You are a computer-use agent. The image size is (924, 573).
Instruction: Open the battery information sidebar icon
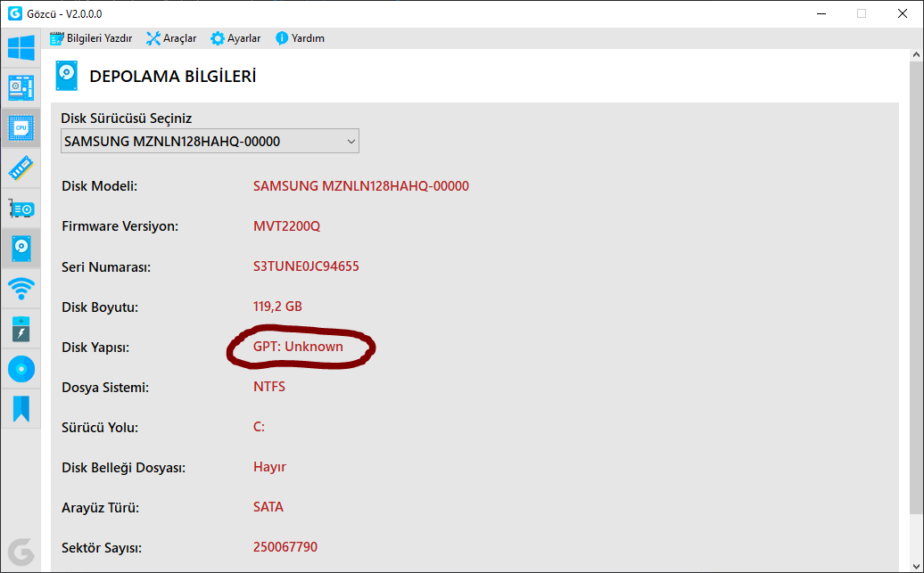pos(21,329)
